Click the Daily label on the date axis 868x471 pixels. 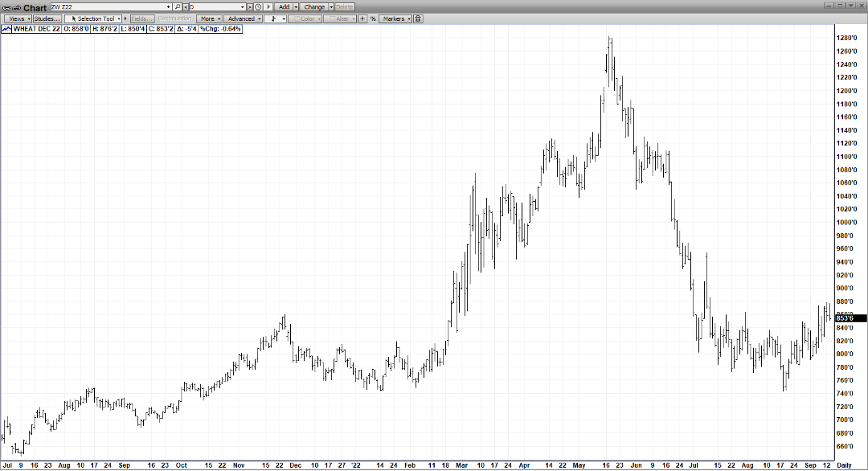pos(844,465)
